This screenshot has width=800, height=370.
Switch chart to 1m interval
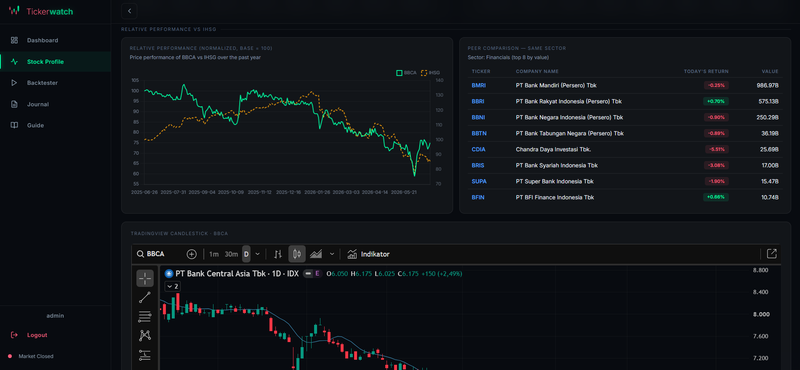[x=214, y=254]
